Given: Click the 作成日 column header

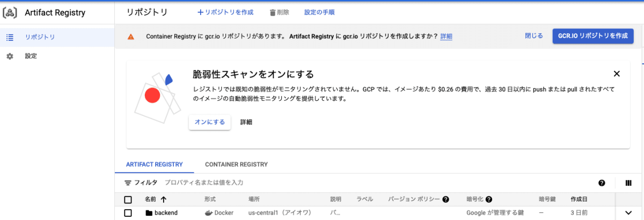Looking at the screenshot, I should tap(579, 199).
